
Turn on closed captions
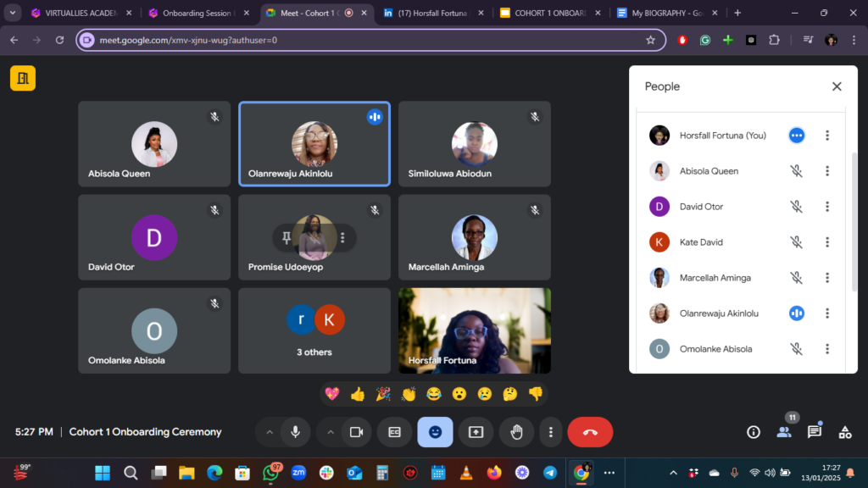tap(394, 432)
